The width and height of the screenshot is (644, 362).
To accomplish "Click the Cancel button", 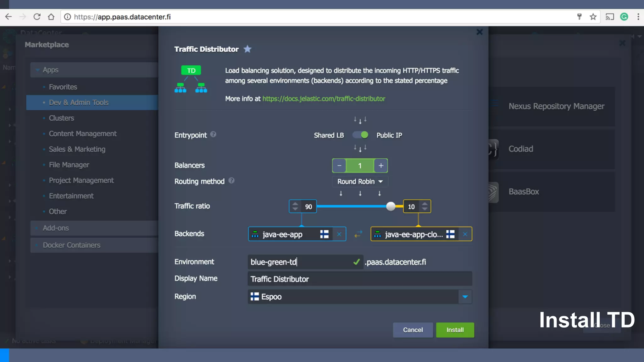I will (x=413, y=330).
